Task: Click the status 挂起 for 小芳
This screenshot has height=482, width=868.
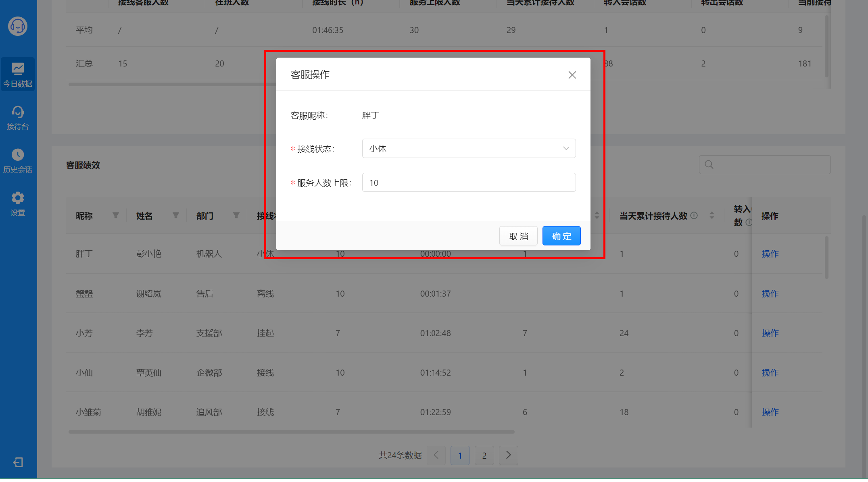Action: click(265, 333)
